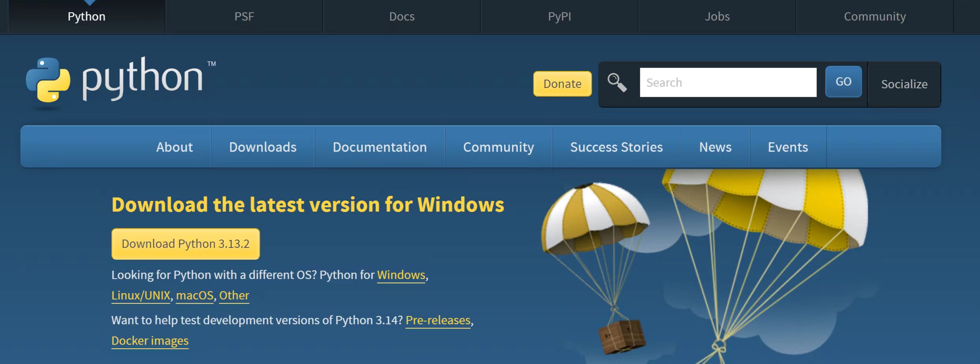The height and width of the screenshot is (364, 980).
Task: Click the magnifying glass search icon
Action: (617, 83)
